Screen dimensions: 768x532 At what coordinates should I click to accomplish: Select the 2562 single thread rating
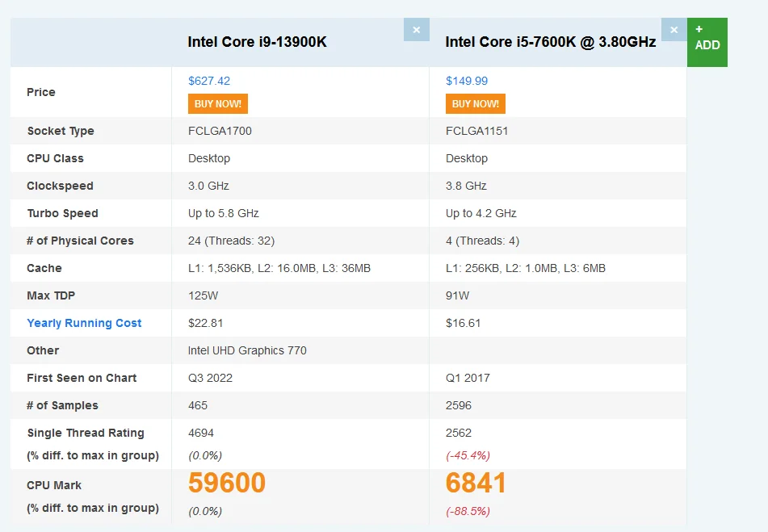[x=459, y=433]
